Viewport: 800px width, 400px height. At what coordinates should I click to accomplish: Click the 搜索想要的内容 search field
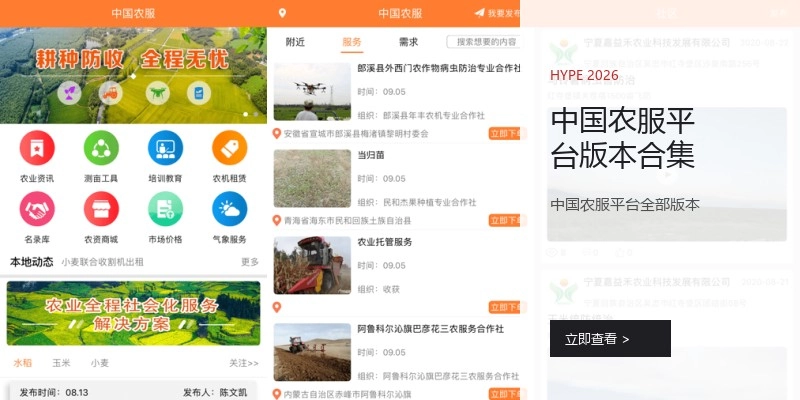coord(484,42)
